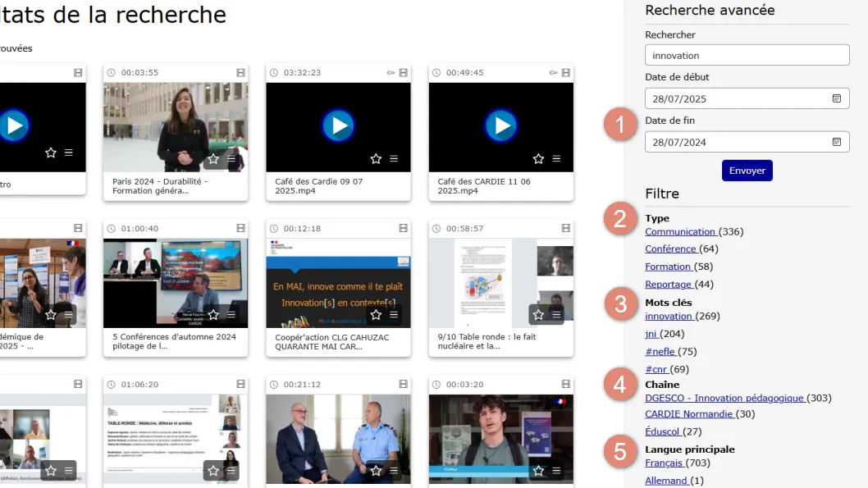Filter by keyword jni

[651, 334]
